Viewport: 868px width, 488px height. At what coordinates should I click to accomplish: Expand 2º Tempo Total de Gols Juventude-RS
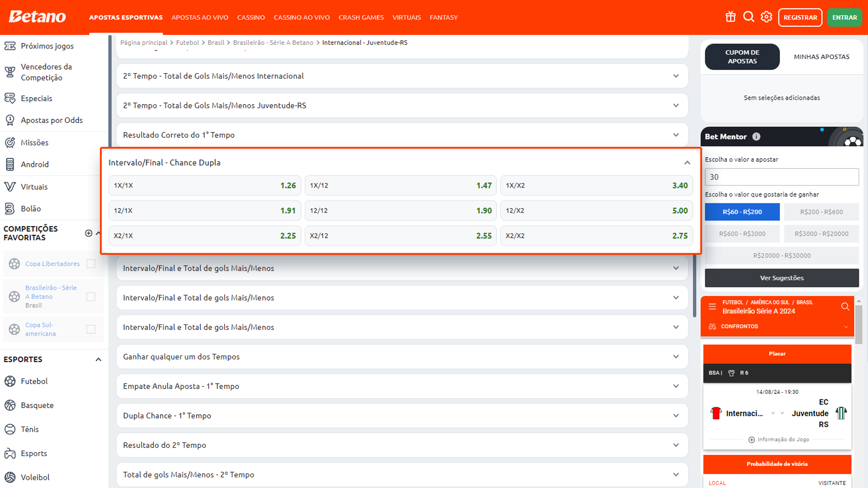tap(402, 105)
